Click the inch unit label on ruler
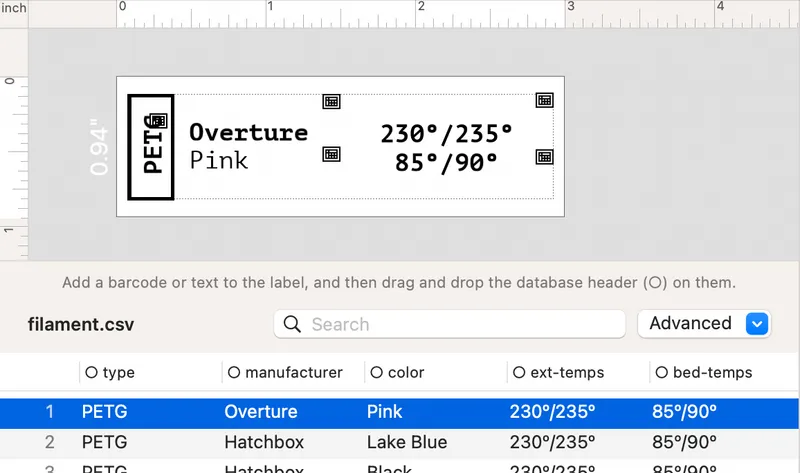The height and width of the screenshot is (473, 800). pyautogui.click(x=13, y=8)
